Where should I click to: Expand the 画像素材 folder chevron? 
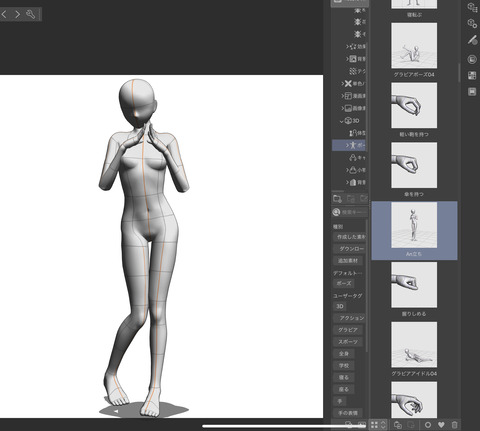click(342, 108)
